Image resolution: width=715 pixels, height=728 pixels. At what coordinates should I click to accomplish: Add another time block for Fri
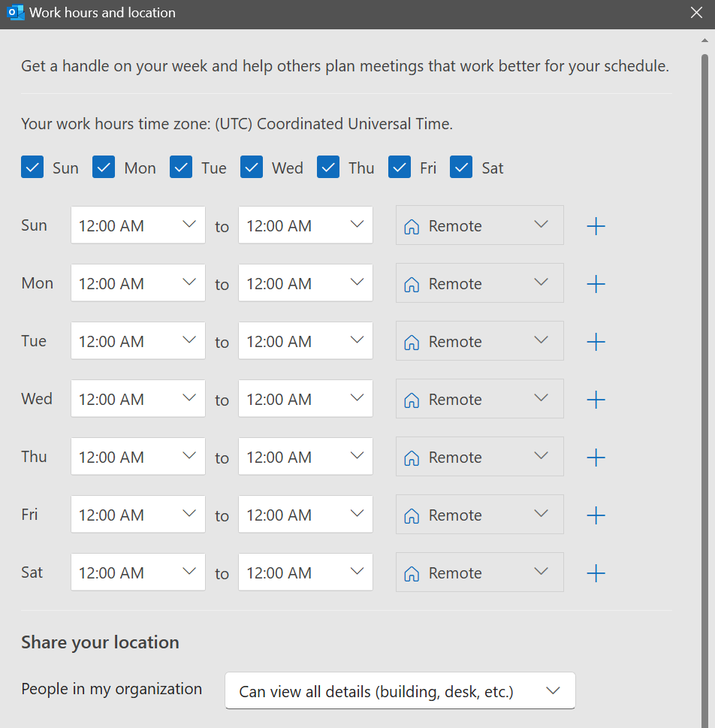click(596, 515)
